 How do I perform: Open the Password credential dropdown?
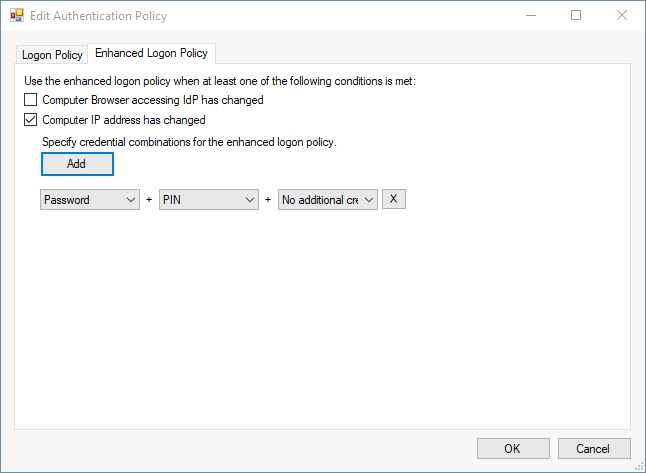pos(90,200)
